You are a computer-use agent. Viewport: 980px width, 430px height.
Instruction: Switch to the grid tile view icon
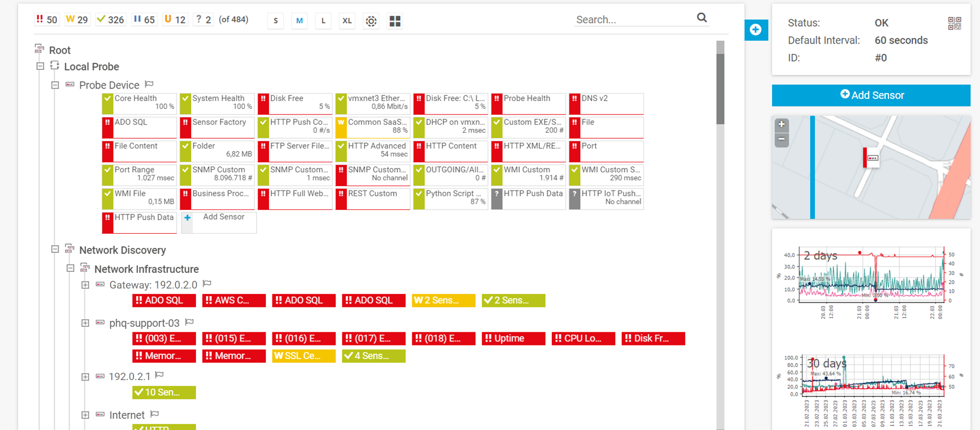395,21
